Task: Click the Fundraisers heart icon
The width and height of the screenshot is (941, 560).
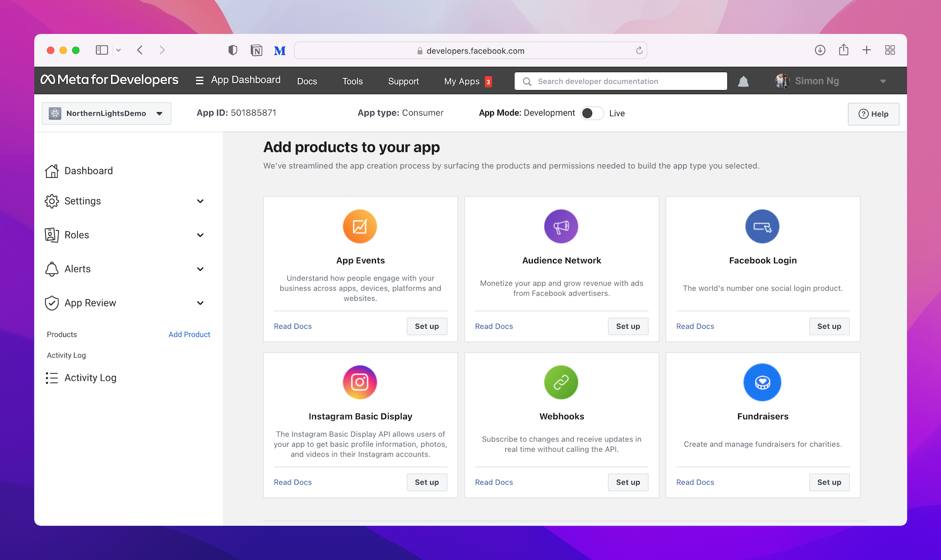Action: coord(762,382)
